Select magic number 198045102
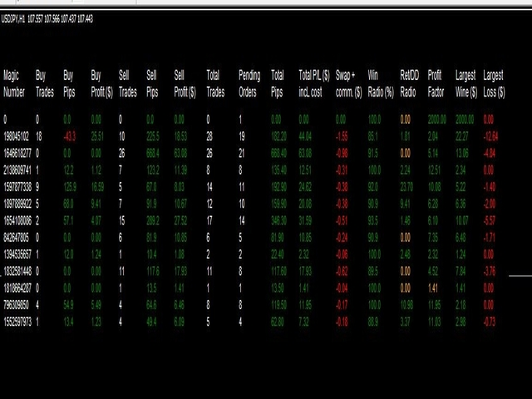 17,136
